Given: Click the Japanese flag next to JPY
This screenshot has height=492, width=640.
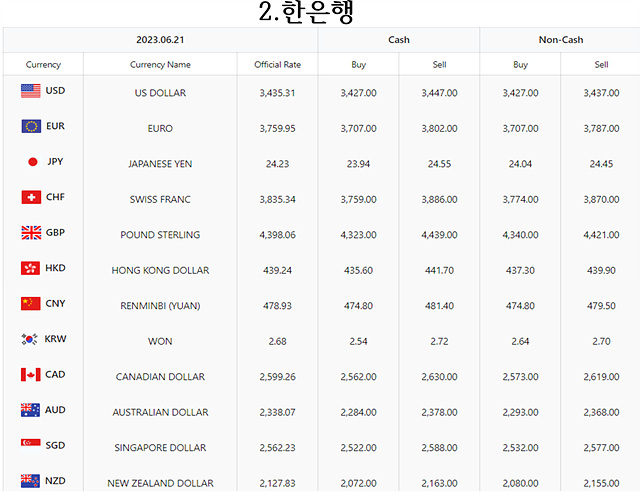Looking at the screenshot, I should coord(33,162).
